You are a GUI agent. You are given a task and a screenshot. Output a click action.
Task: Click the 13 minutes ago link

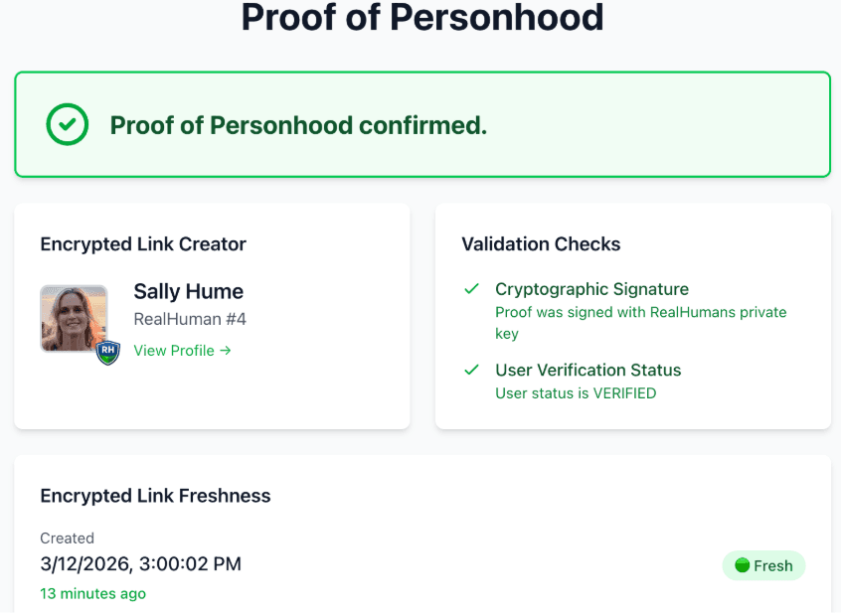[x=92, y=593]
